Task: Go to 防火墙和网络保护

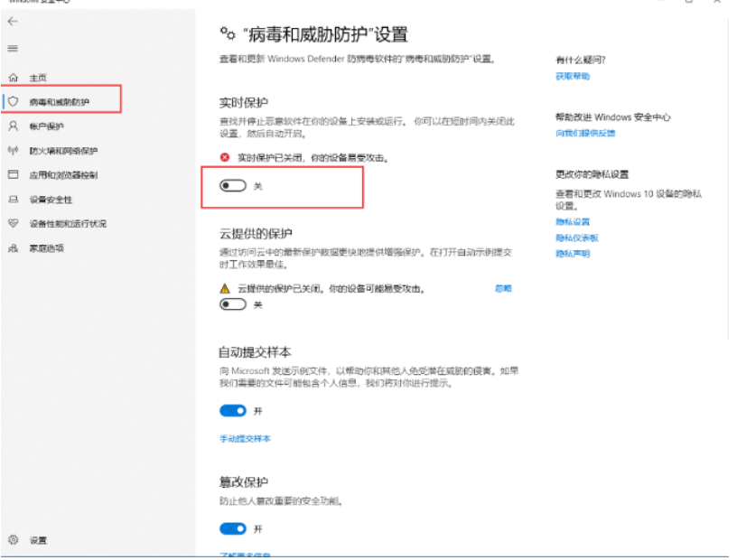Action: point(63,151)
